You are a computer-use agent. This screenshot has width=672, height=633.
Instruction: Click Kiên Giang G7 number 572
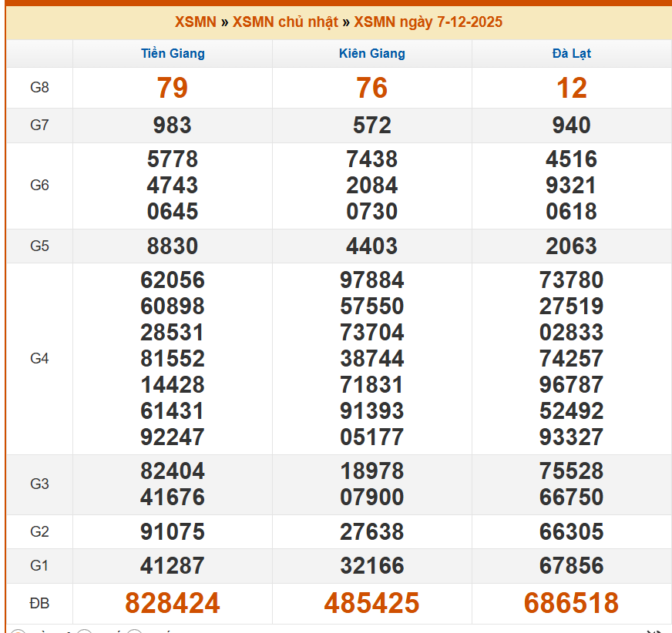click(x=371, y=126)
